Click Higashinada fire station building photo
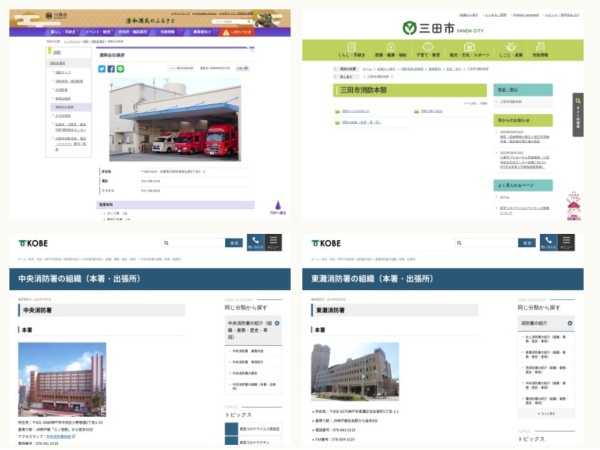 [355, 372]
